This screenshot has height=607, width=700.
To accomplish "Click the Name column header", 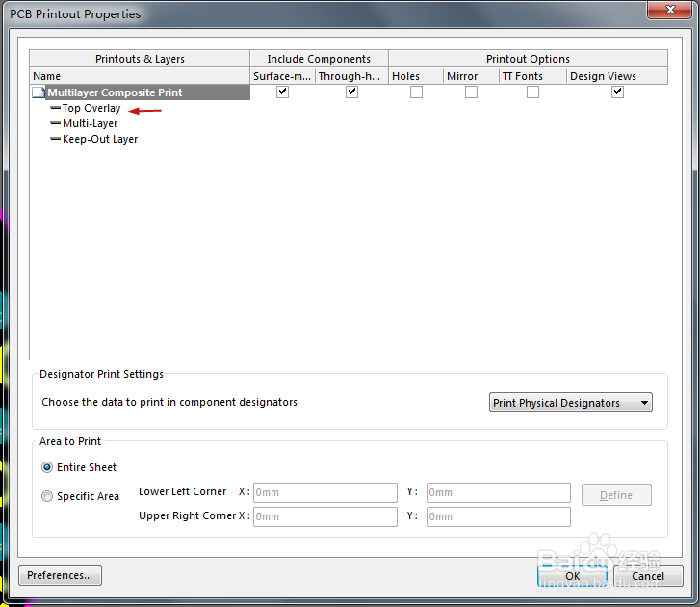I will (x=140, y=76).
